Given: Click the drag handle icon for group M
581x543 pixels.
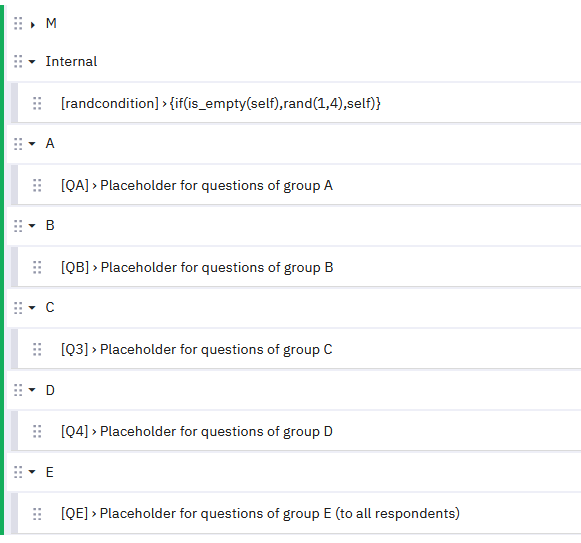Looking at the screenshot, I should point(18,23).
